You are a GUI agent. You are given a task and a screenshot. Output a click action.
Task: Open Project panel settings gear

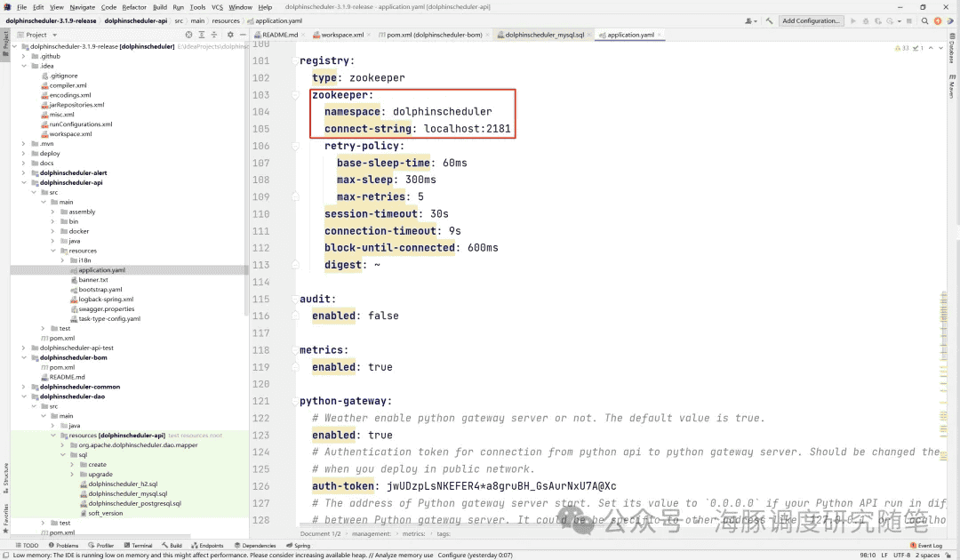click(230, 35)
